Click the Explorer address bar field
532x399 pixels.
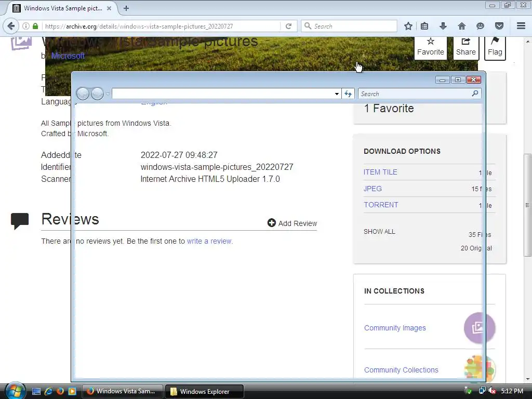[x=222, y=94]
